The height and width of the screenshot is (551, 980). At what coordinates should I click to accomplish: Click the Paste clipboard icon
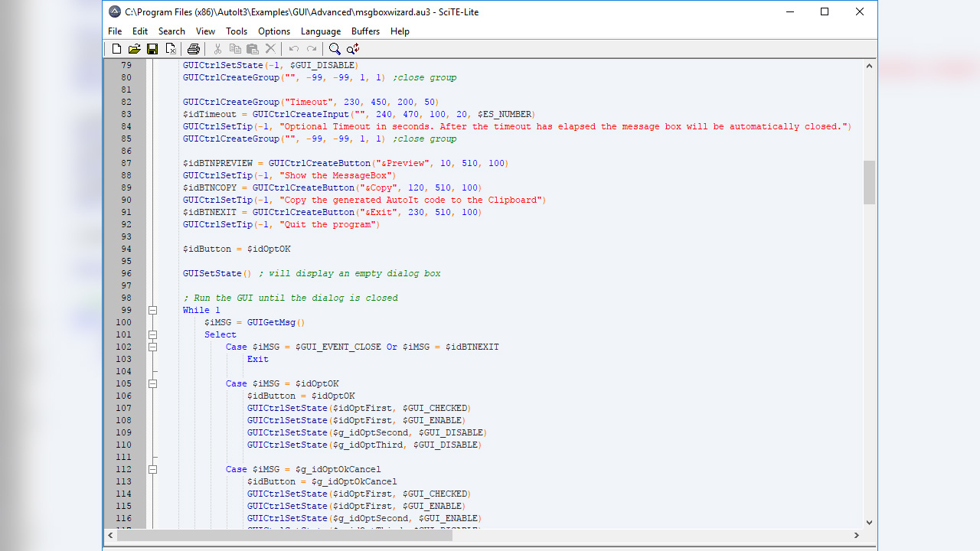[x=253, y=49]
